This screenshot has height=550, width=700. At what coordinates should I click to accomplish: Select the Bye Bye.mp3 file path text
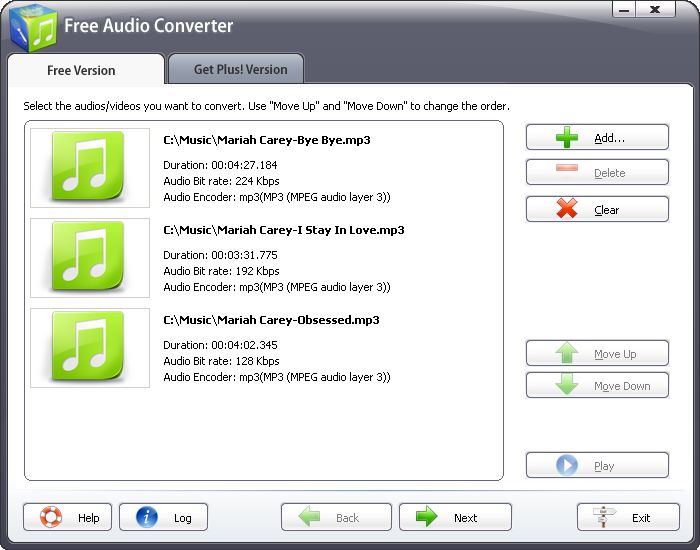[266, 140]
